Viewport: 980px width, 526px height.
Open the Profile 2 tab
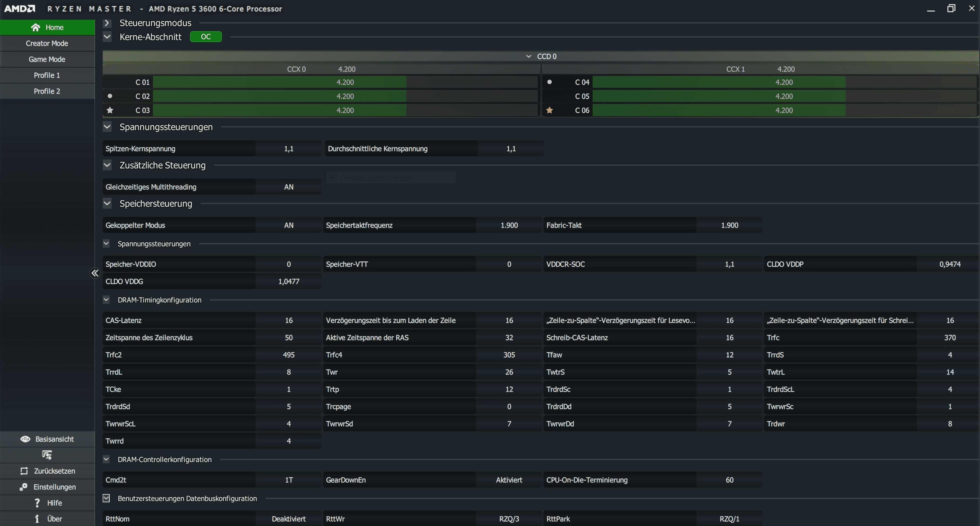click(x=47, y=91)
